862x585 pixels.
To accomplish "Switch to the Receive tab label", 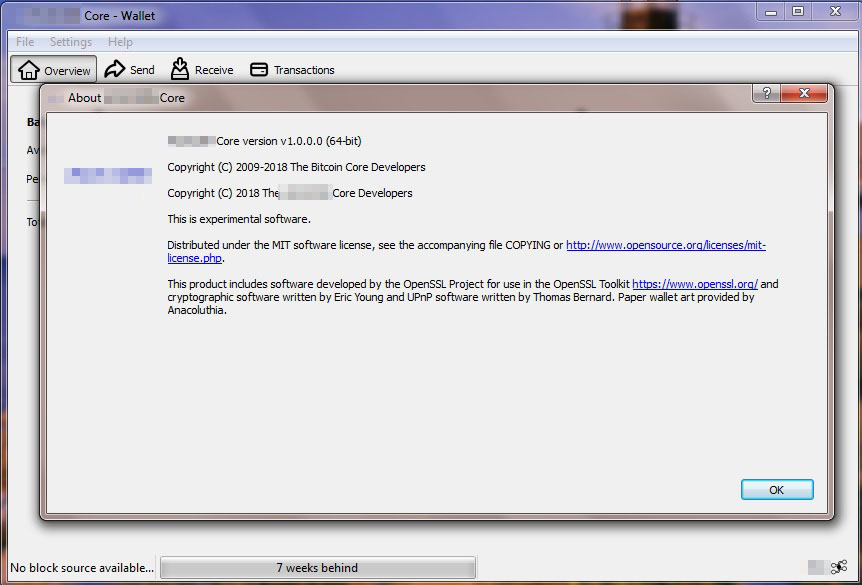I will [214, 70].
